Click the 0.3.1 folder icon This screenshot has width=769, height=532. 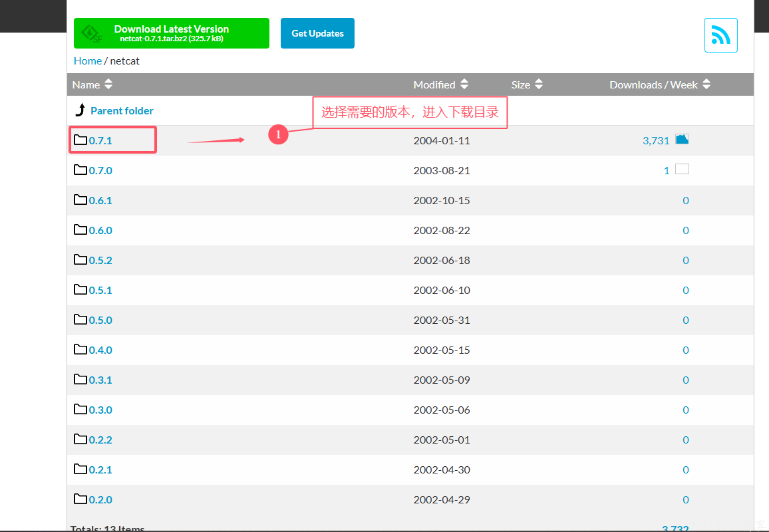[80, 380]
